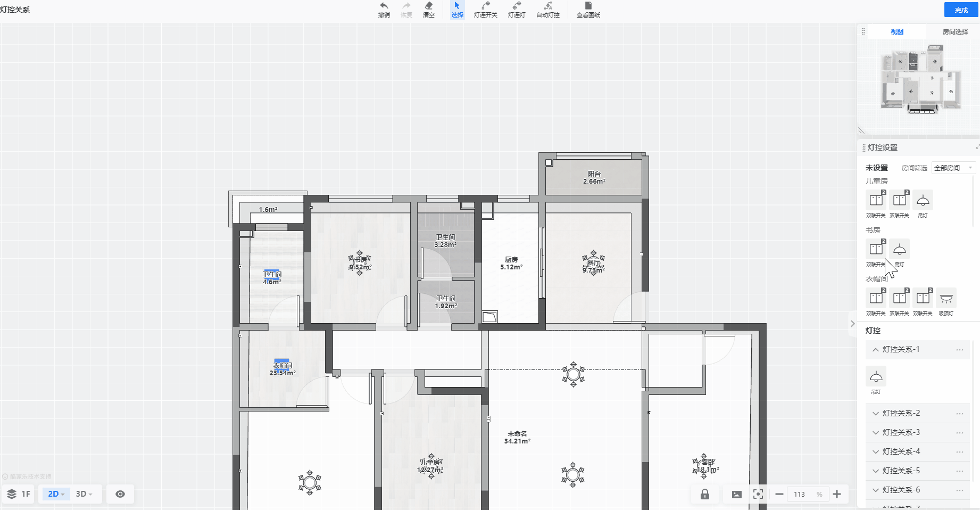Viewport: 980px width, 510px height.
Task: Click the 3D floor plan preview thumbnail
Action: (919, 80)
